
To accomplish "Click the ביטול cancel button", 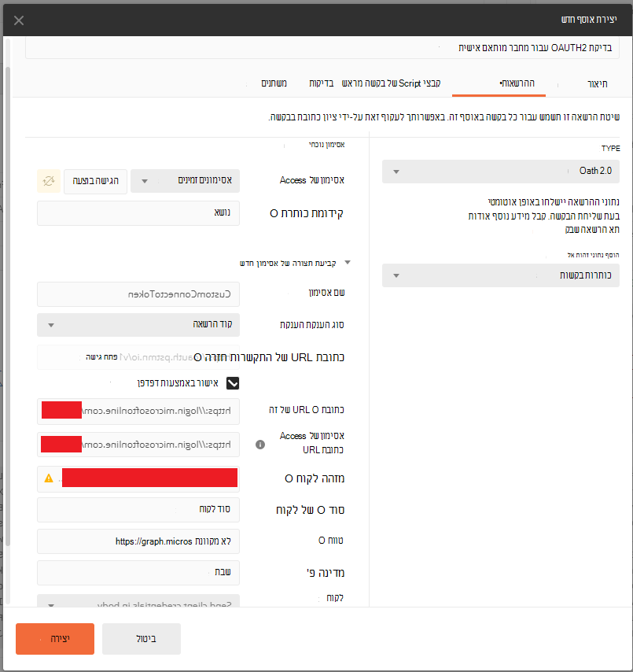I will point(142,639).
